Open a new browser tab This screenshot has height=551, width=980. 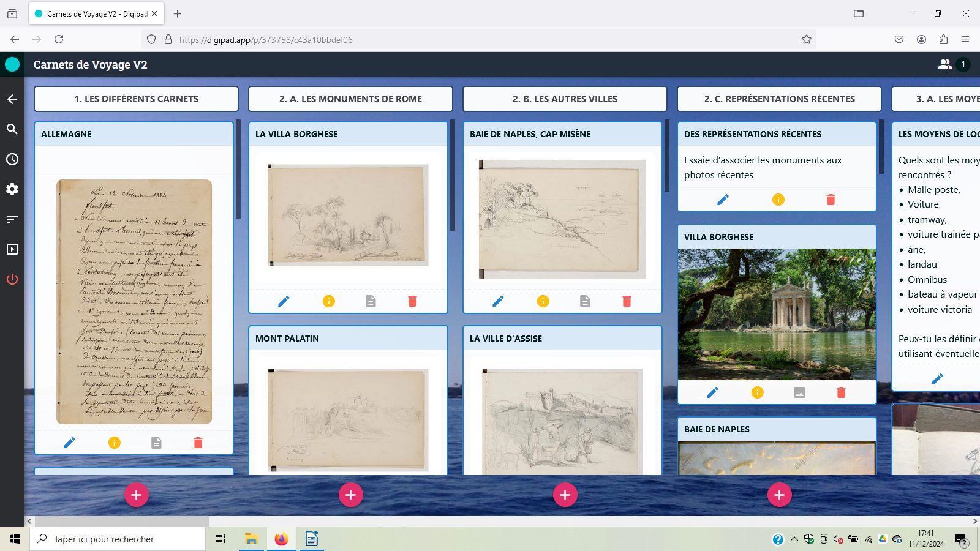[x=178, y=13]
